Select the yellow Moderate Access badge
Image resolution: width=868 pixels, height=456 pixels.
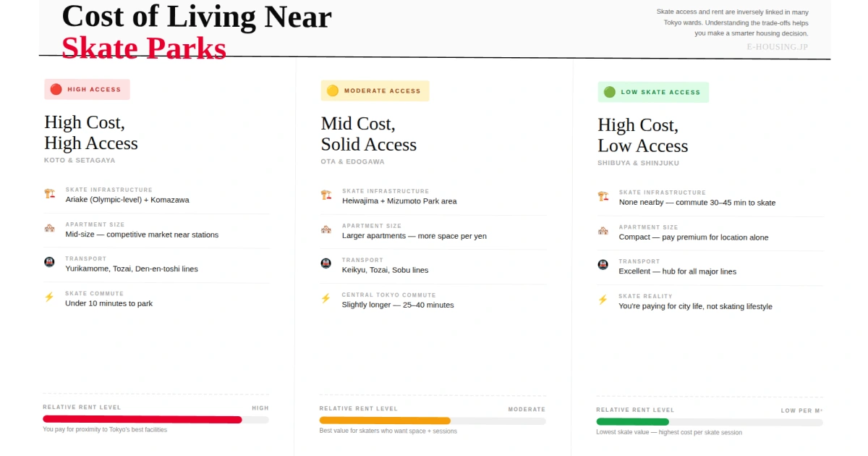[375, 91]
